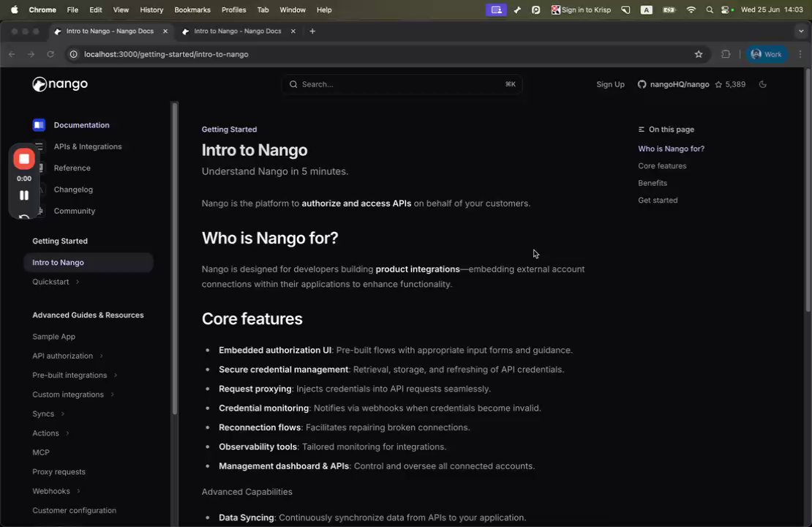The image size is (812, 527).
Task: Expand the Pre-built integrations sidebar group
Action: click(x=116, y=375)
